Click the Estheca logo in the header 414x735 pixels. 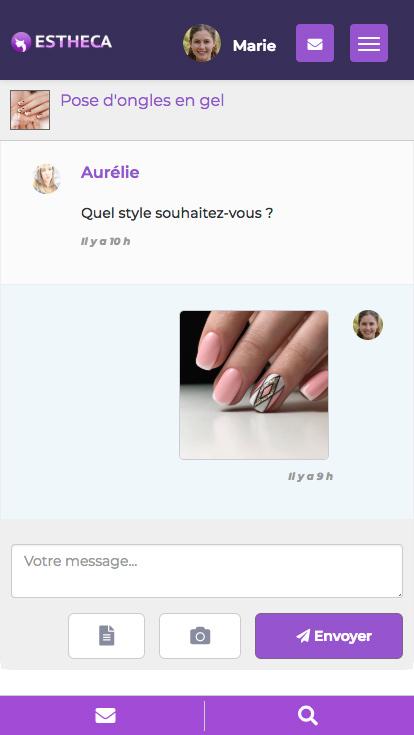(x=61, y=42)
